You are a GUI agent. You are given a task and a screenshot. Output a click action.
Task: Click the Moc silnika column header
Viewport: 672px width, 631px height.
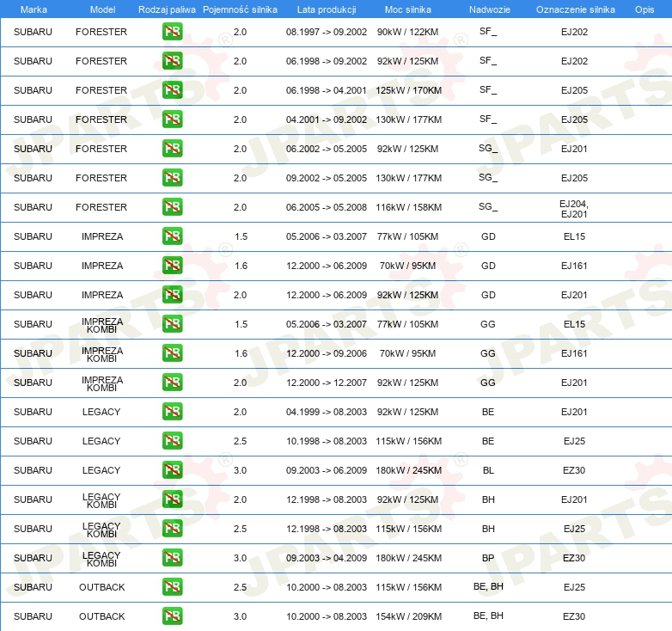pos(408,9)
